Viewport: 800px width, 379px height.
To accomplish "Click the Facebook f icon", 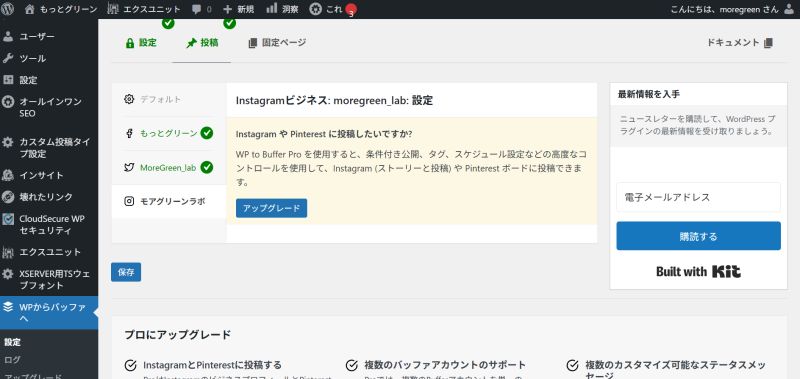I will 129,134.
